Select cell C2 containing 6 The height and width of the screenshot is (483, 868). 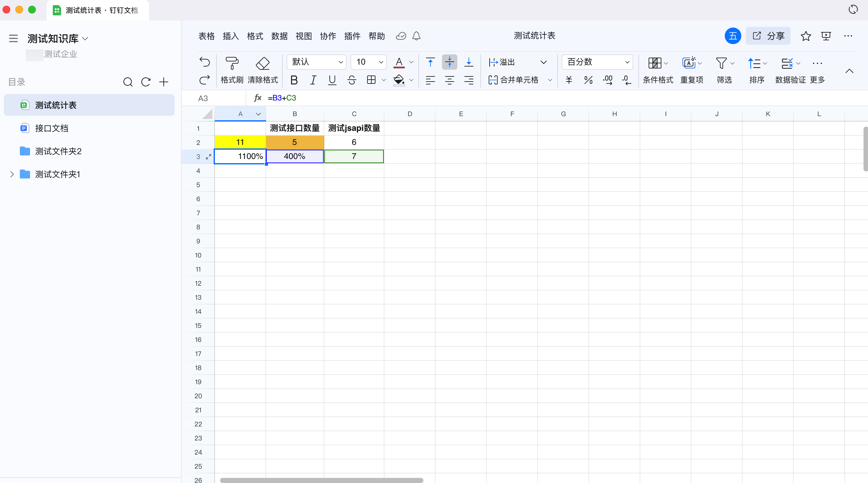[354, 142]
